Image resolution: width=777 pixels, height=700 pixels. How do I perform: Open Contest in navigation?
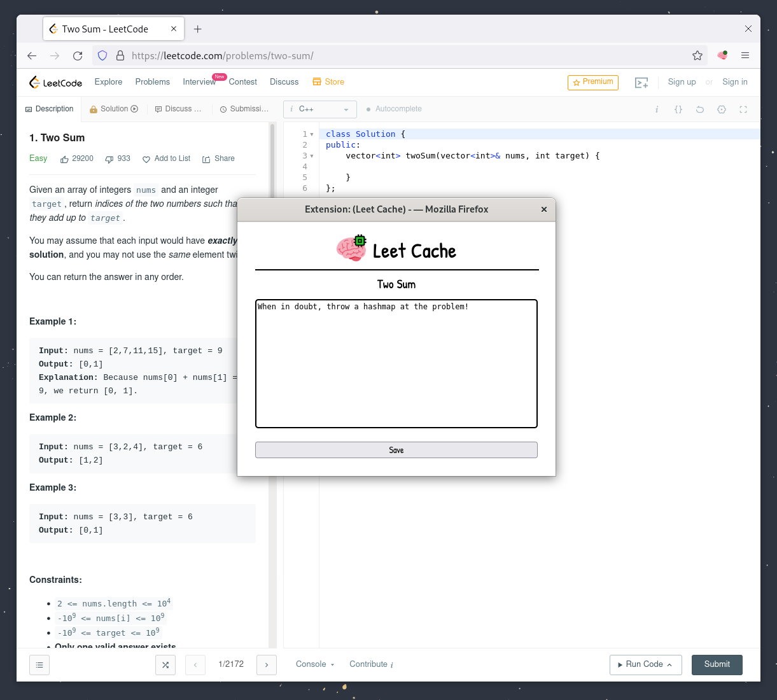242,81
